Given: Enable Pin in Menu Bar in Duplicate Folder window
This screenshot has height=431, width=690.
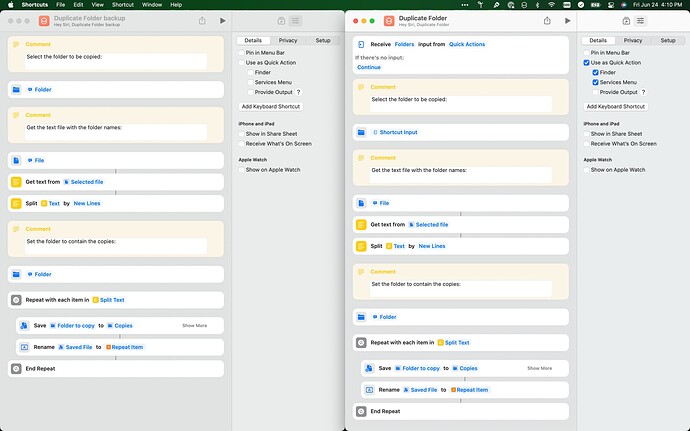Looking at the screenshot, I should [x=587, y=53].
